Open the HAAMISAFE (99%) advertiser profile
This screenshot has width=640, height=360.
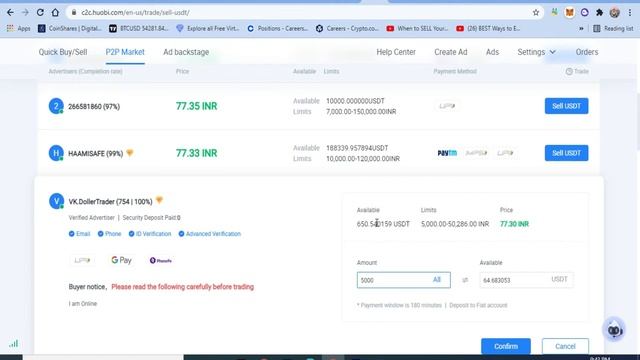tap(96, 153)
